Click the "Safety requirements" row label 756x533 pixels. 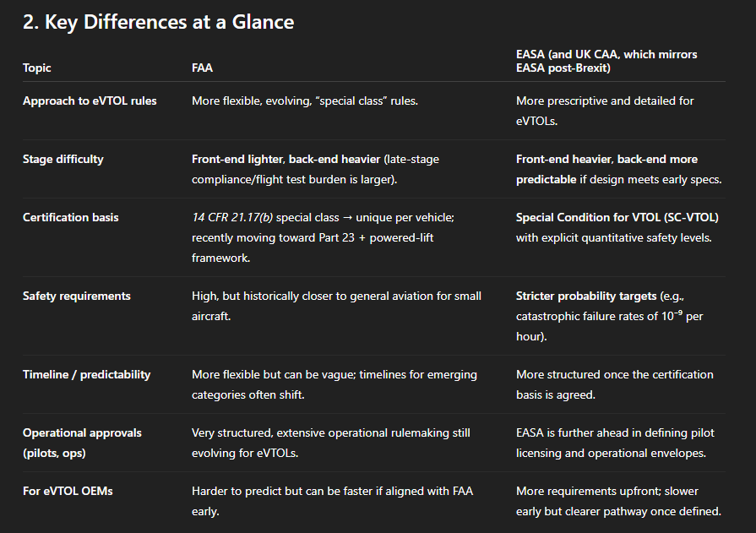pos(77,296)
